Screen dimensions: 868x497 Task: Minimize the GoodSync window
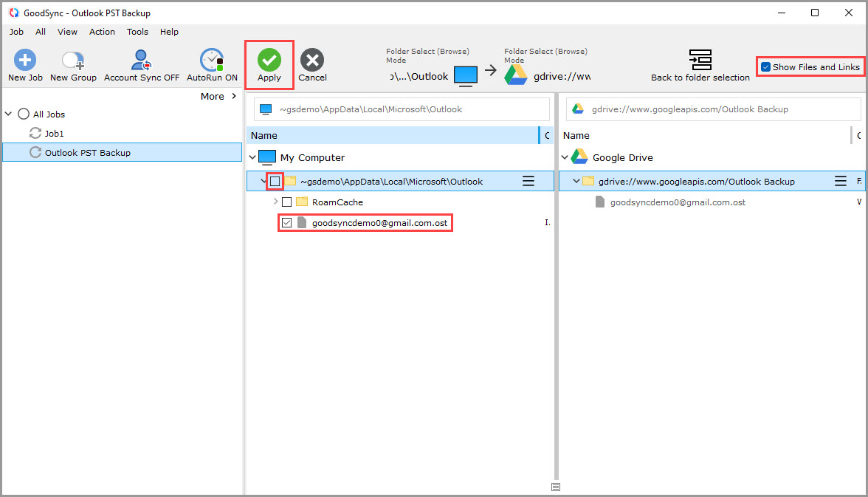(782, 13)
